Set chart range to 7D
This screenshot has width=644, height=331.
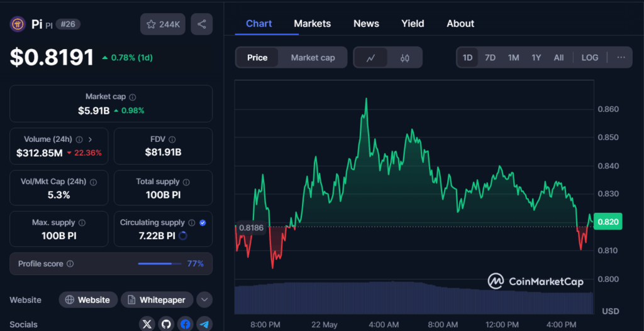pyautogui.click(x=490, y=57)
